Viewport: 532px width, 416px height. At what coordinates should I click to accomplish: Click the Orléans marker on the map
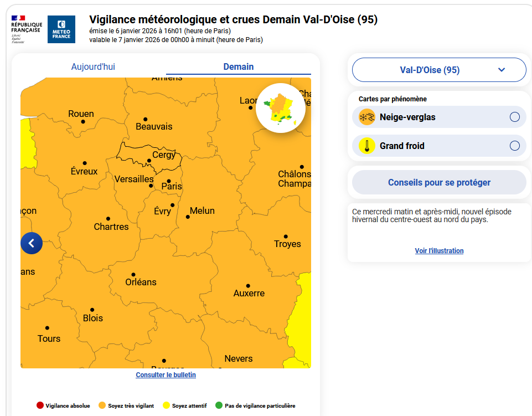(133, 274)
